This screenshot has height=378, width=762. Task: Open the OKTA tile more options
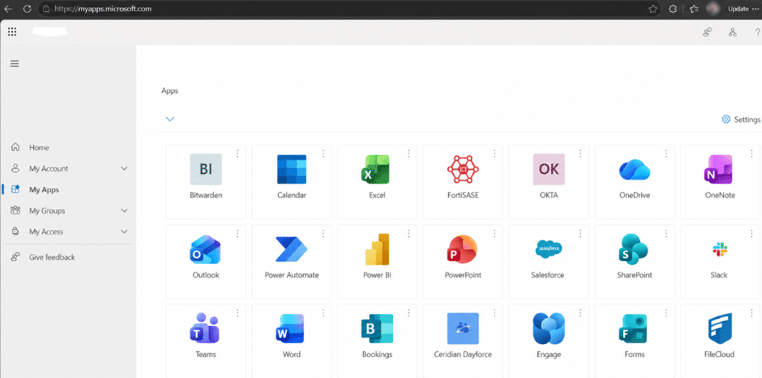point(580,154)
